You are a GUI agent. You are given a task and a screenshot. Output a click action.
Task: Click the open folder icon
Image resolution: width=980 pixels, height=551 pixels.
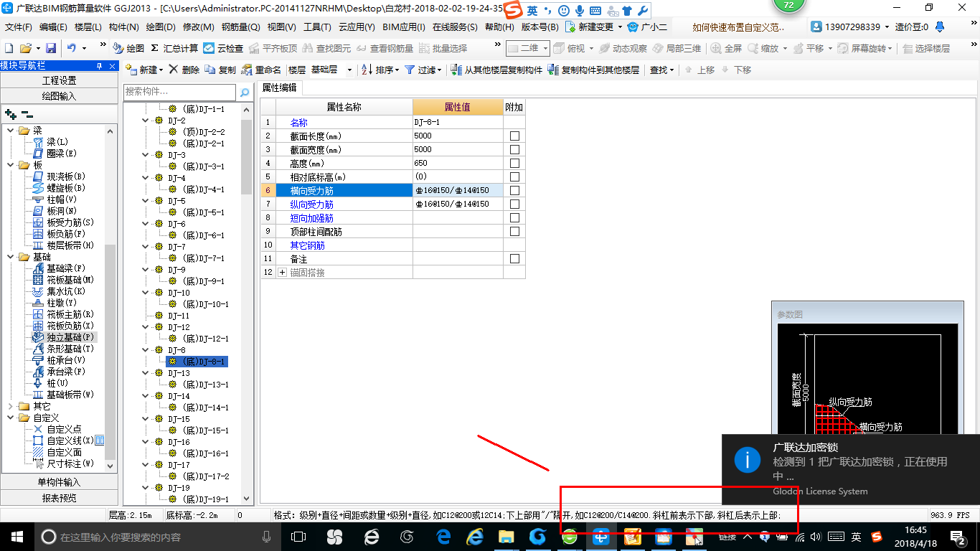[25, 48]
